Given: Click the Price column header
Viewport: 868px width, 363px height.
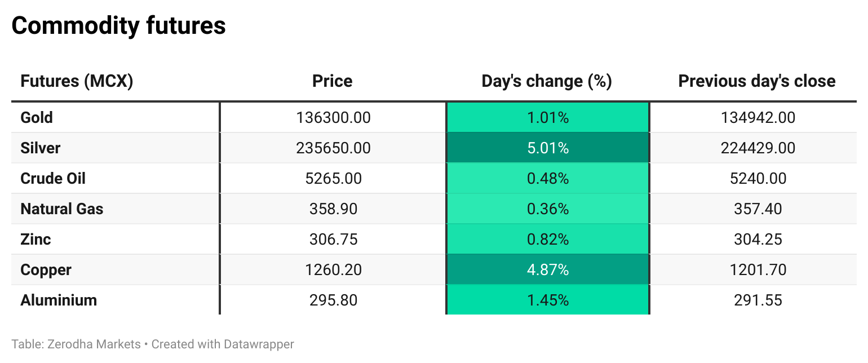Looking at the screenshot, I should [x=333, y=81].
